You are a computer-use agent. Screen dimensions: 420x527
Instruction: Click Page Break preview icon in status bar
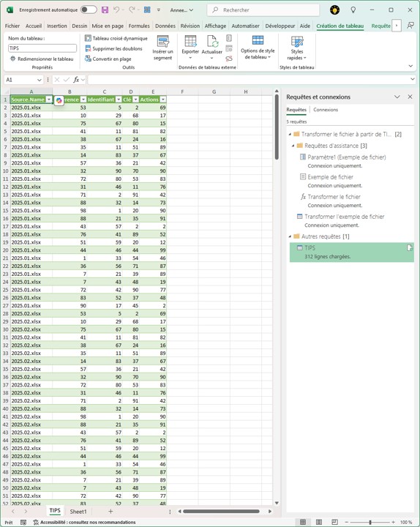[334, 522]
